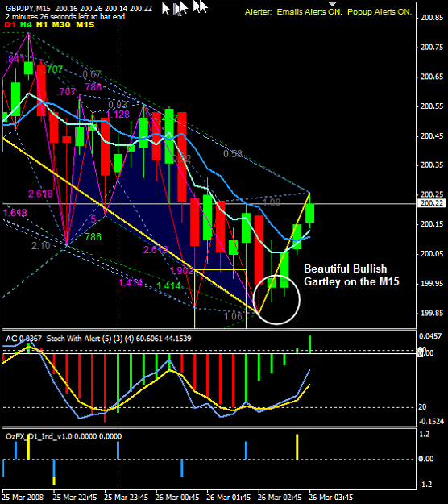
Task: Click the 200.35 price axis value
Action: (432, 165)
